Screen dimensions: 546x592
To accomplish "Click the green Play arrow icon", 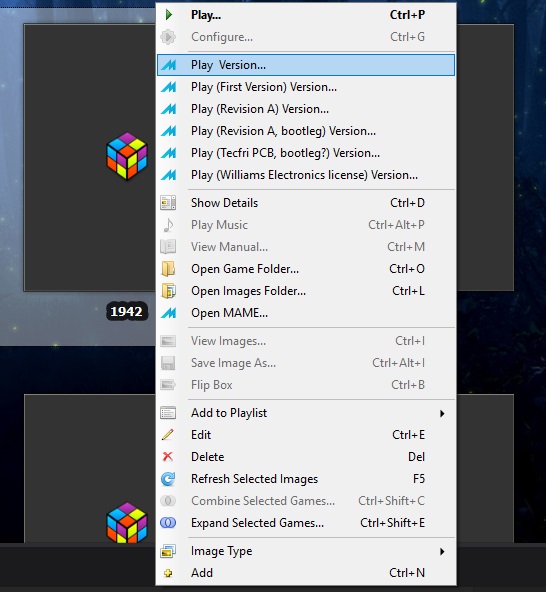I will point(169,15).
